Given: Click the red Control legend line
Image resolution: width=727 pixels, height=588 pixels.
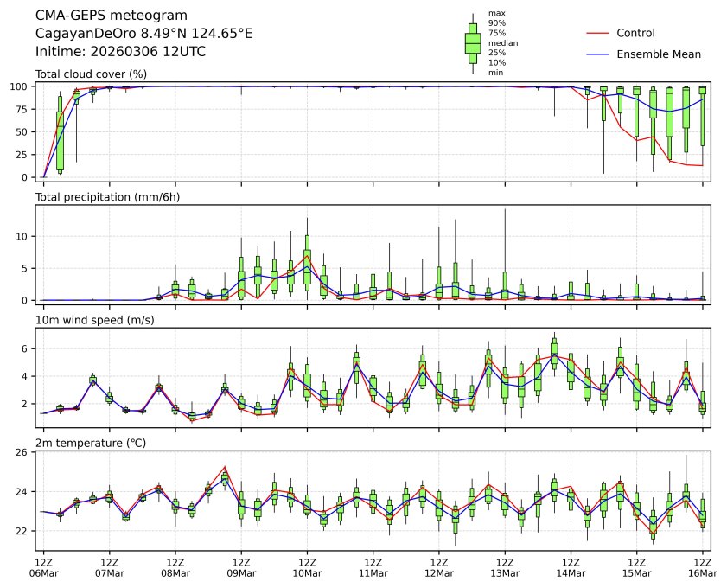Looking at the screenshot, I should point(599,33).
